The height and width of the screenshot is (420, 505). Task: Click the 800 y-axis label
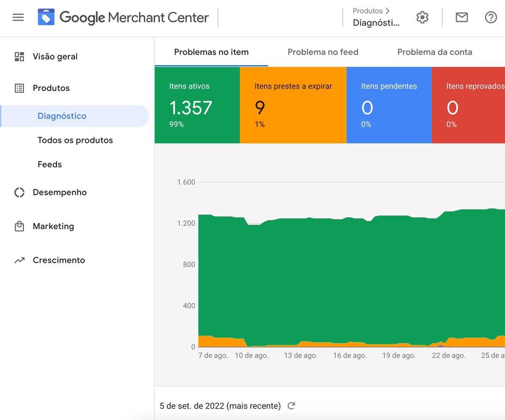[189, 264]
